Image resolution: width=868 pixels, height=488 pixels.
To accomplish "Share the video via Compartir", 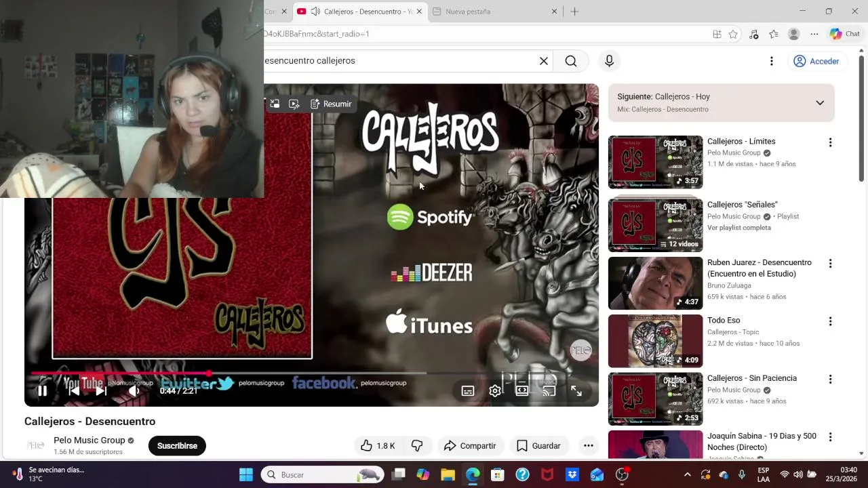I will pyautogui.click(x=470, y=446).
